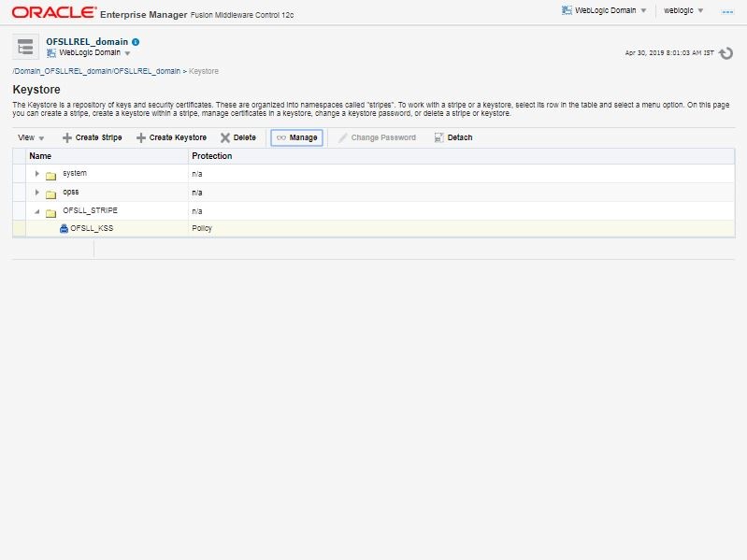Select the system row name

click(x=75, y=173)
